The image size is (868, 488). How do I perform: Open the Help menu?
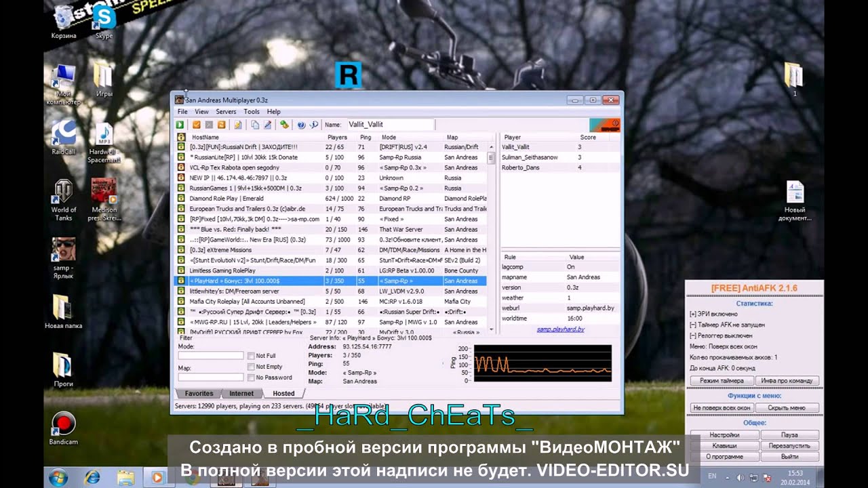274,112
